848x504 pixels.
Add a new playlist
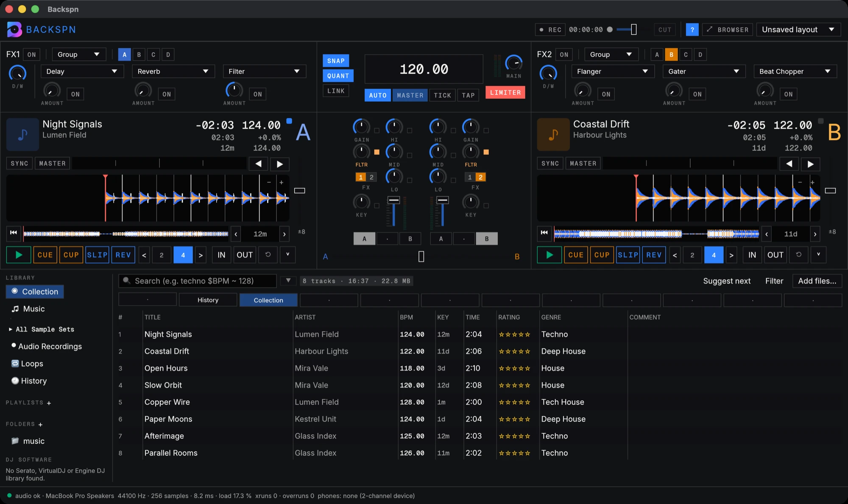tap(49, 403)
